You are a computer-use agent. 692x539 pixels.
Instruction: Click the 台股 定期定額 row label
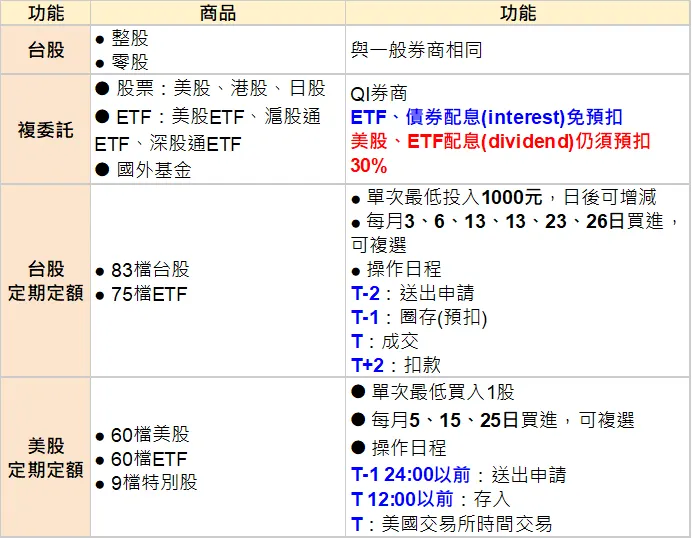pyautogui.click(x=46, y=281)
